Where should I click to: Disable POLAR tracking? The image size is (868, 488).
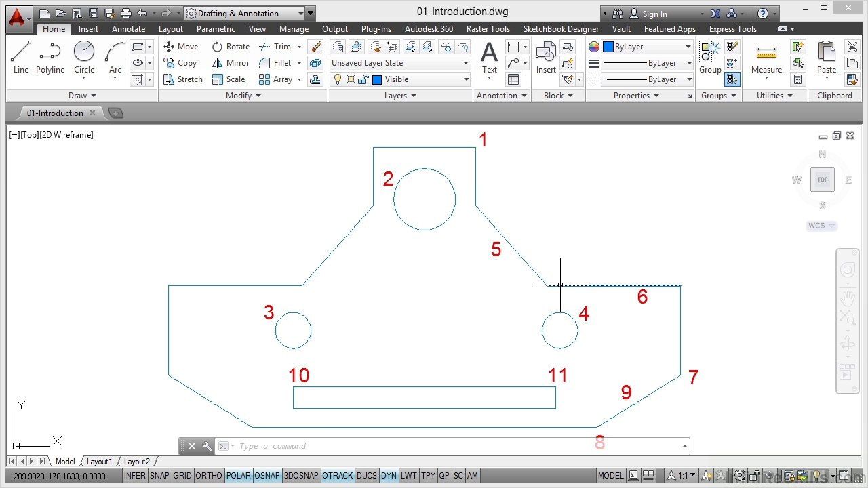tap(239, 476)
